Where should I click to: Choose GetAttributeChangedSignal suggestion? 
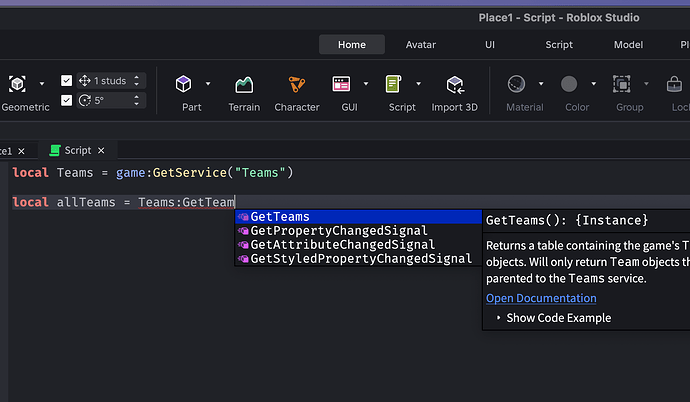pyautogui.click(x=358, y=245)
